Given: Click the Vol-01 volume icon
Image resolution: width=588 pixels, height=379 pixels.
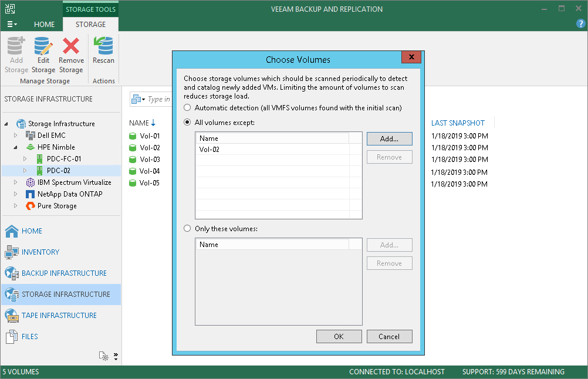Looking at the screenshot, I should 133,136.
